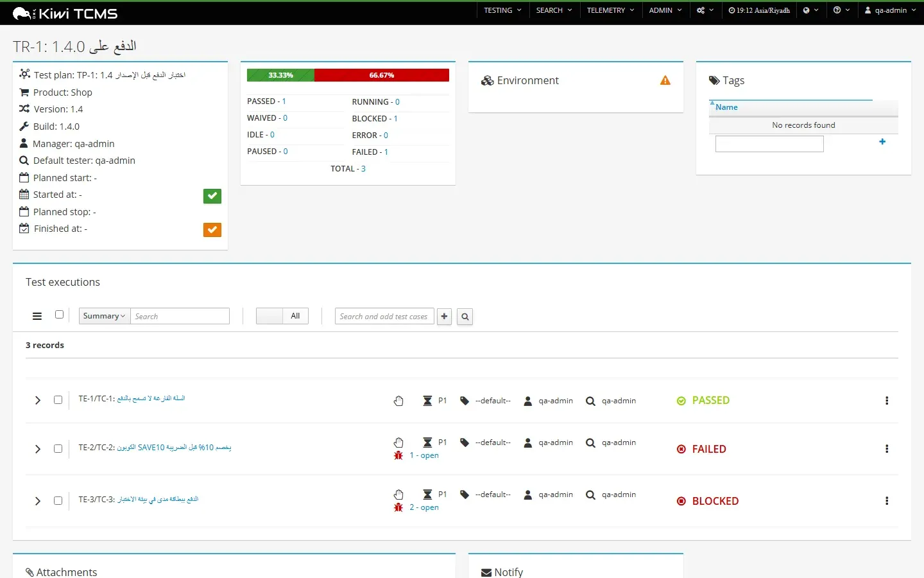Check the TE-3/TC-3 execution checkbox
Viewport: 924px width, 578px height.
tap(58, 501)
